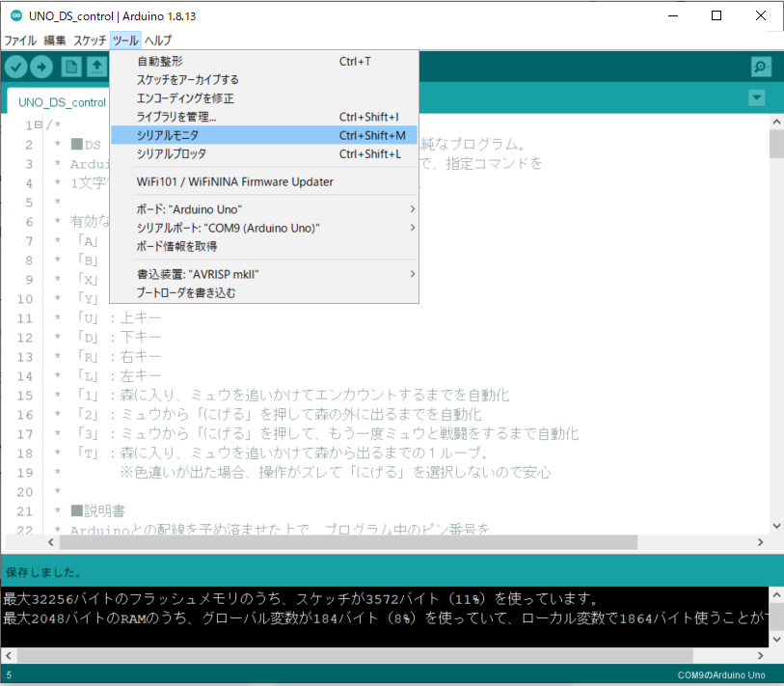784x686 pixels.
Task: Open ライブラリを管理...
Action: click(264, 117)
